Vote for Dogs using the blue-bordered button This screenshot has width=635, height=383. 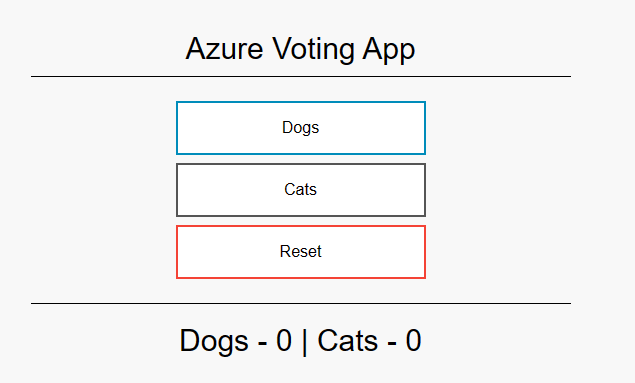[301, 128]
